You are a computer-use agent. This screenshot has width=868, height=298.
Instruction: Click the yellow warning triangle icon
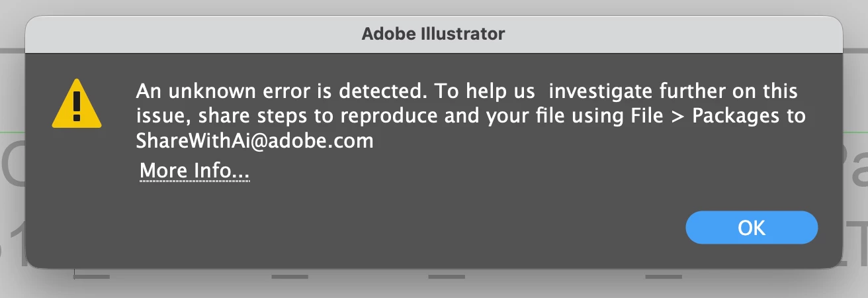(x=77, y=105)
